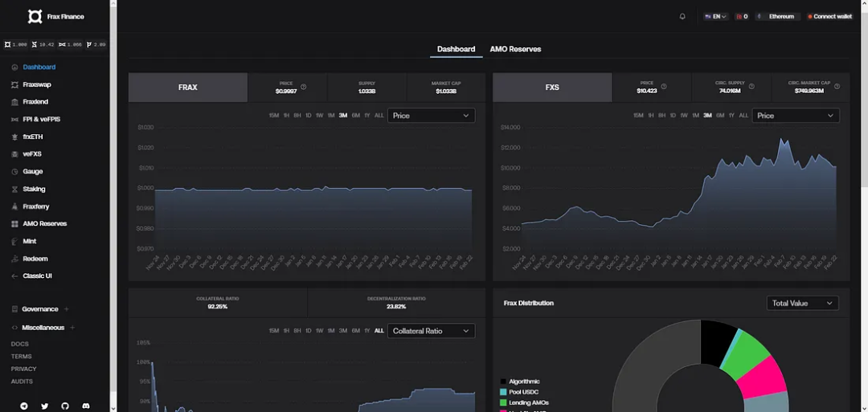Click the Gauge clock icon
This screenshot has height=412, width=868.
point(15,171)
